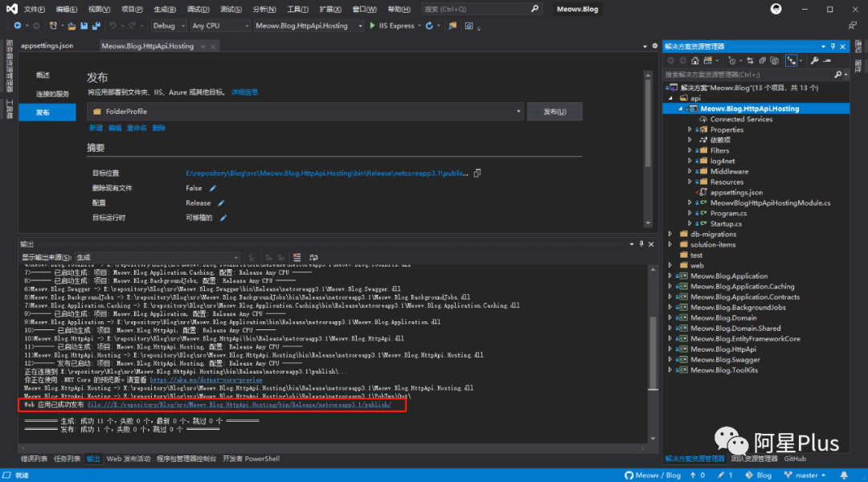Select Startup.cs in Solution Explorer
Screen dimensions: 868x482
726,224
